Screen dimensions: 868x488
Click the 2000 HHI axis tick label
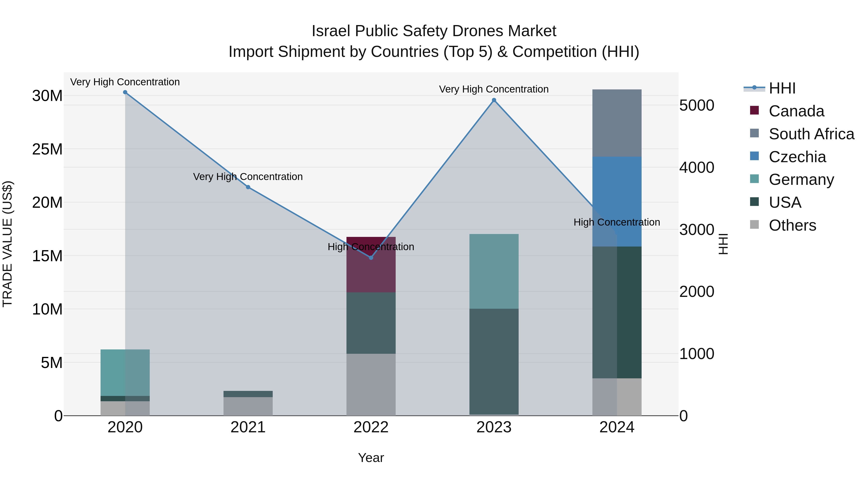pyautogui.click(x=697, y=292)
